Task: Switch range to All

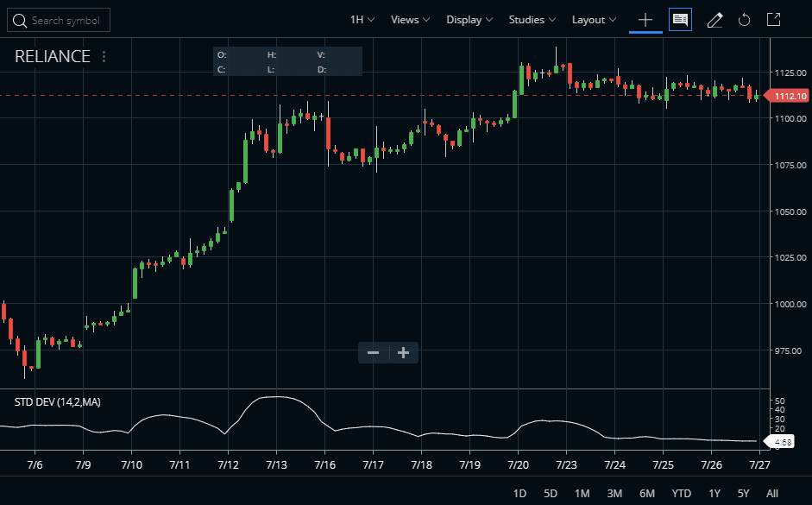Action: (771, 493)
